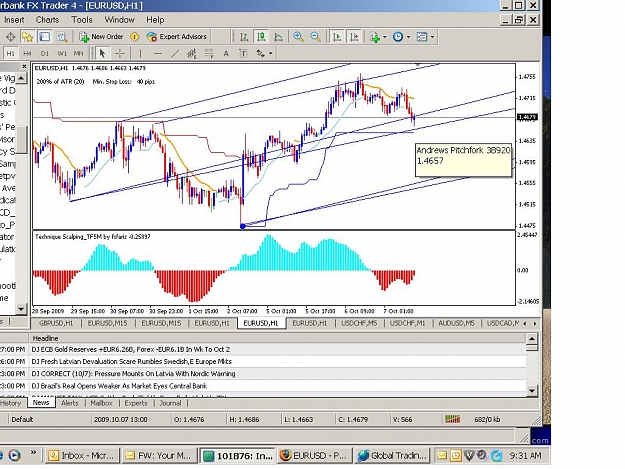
Task: Zoom out on the chart
Action: [x=315, y=37]
